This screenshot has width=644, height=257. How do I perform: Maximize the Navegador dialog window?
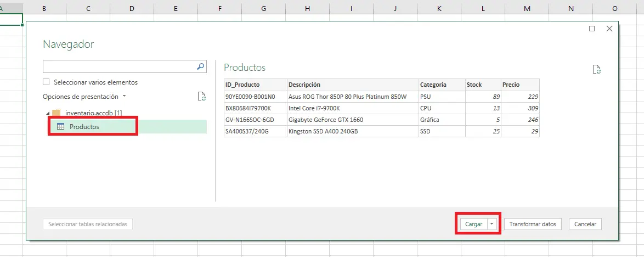(x=592, y=29)
